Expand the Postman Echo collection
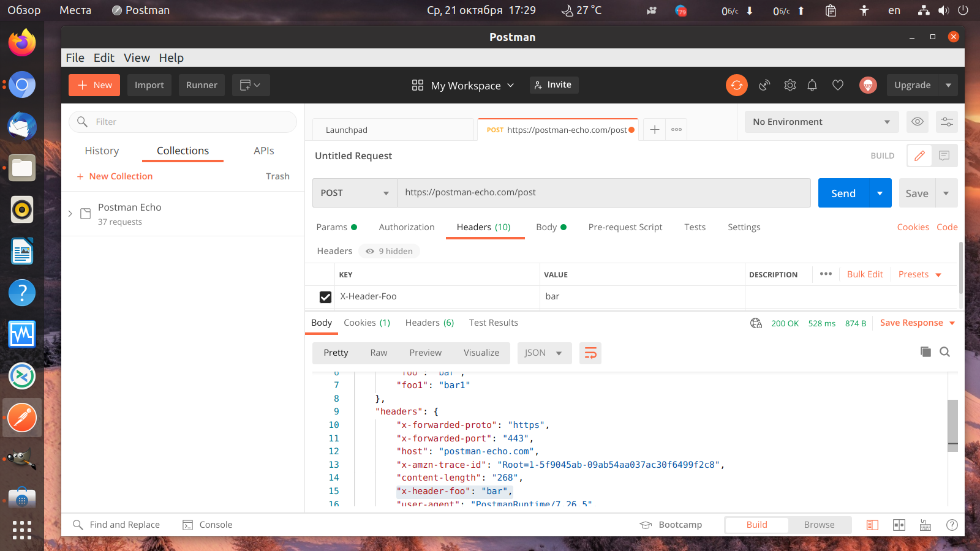The image size is (980, 551). pos(70,214)
